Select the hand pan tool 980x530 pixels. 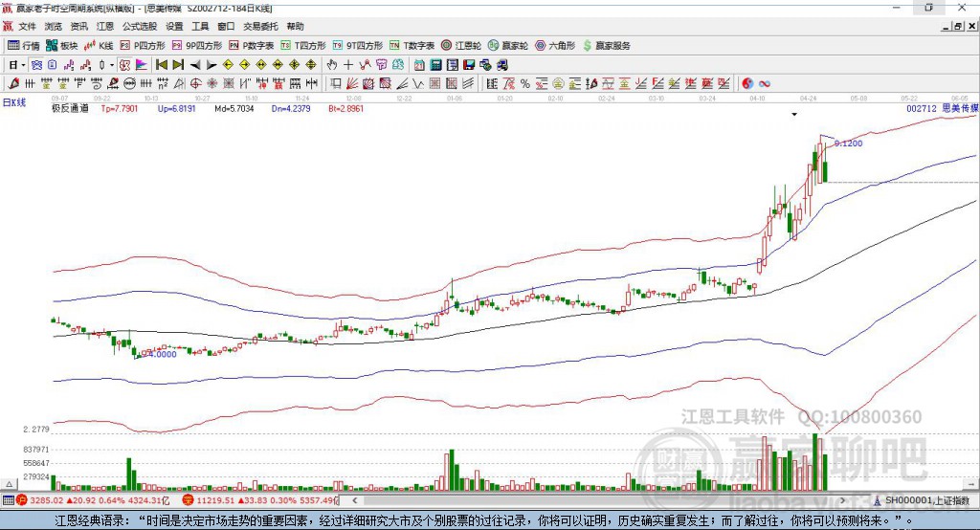tap(332, 65)
